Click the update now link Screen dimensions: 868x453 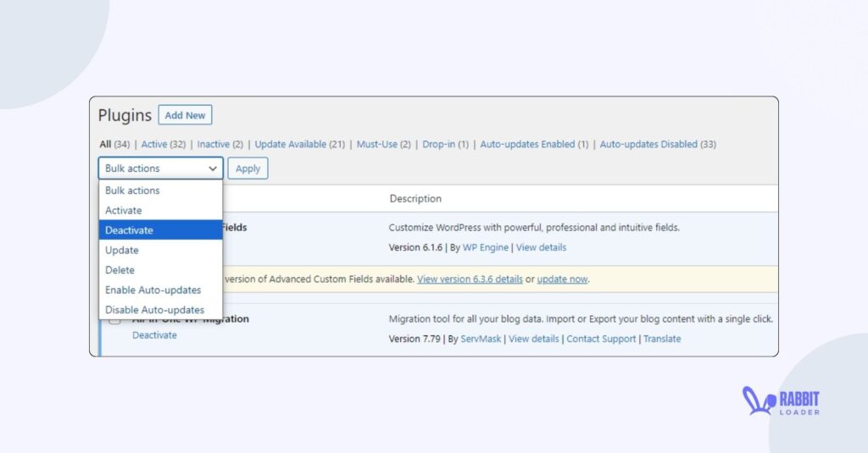(x=562, y=279)
